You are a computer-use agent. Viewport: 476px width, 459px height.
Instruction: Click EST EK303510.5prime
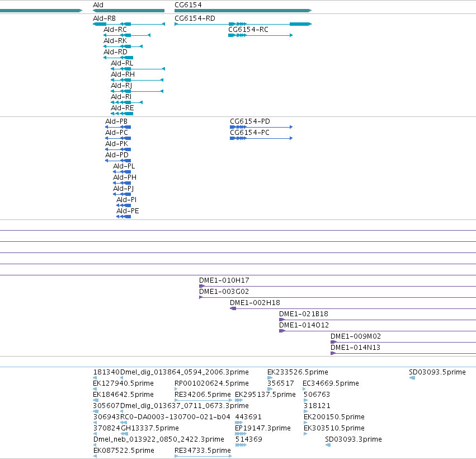pyautogui.click(x=334, y=429)
